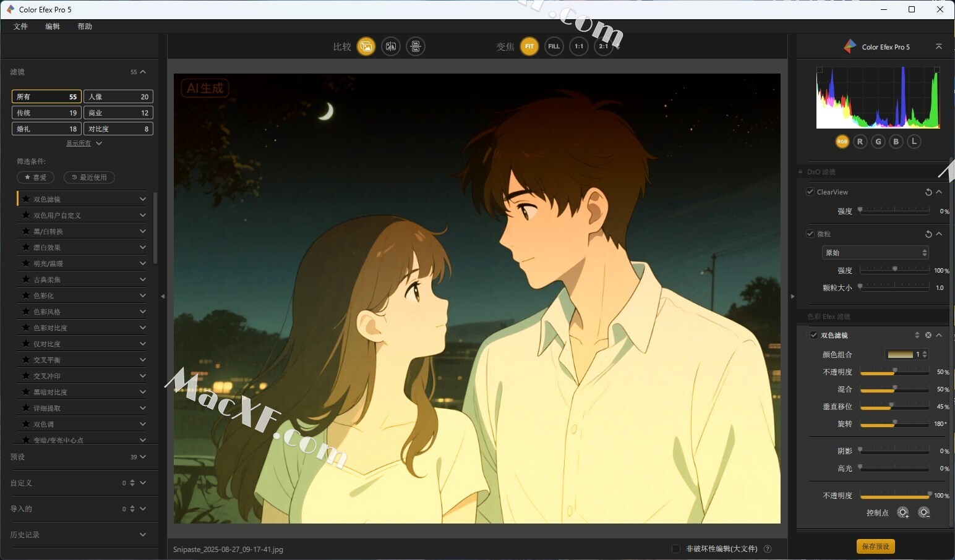Remove the 双色滤镜 filter

pos(928,335)
